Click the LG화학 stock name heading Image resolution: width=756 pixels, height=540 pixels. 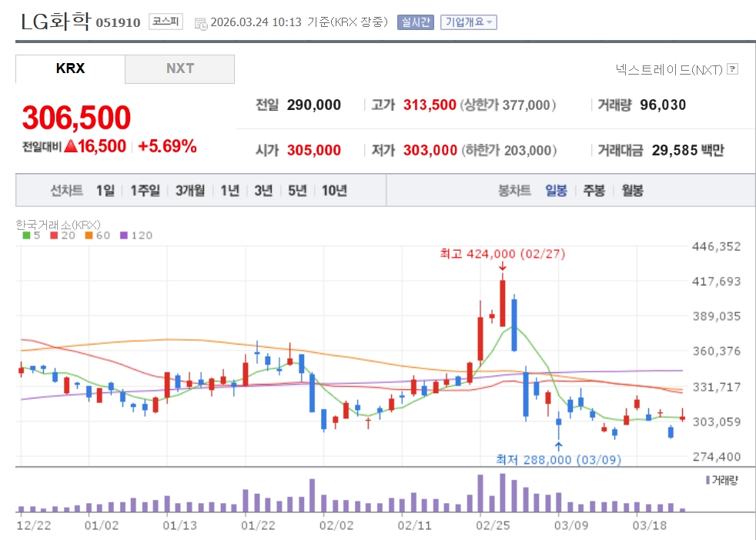point(55,21)
